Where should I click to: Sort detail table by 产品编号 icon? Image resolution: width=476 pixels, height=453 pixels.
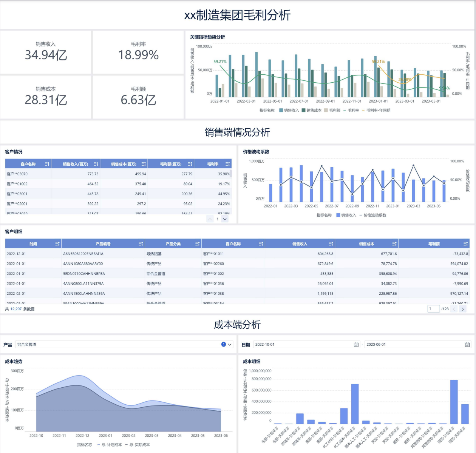pyautogui.click(x=141, y=244)
